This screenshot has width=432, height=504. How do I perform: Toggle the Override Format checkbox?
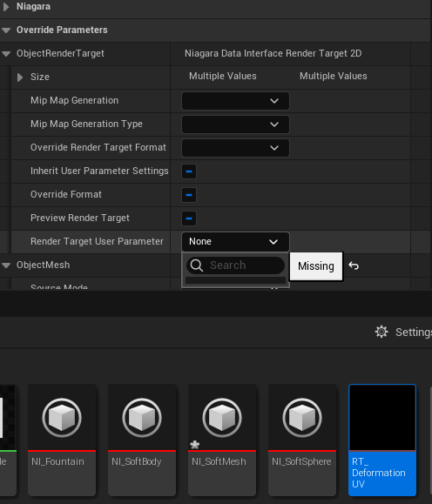189,195
